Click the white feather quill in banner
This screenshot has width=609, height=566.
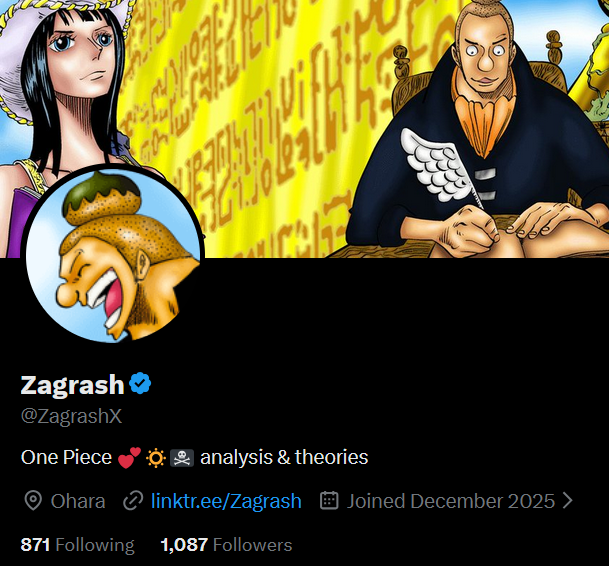pos(441,166)
